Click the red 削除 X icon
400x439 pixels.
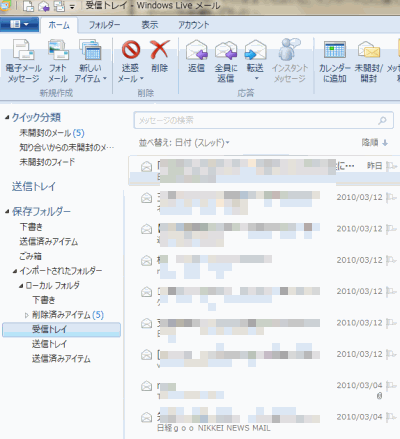(x=160, y=49)
